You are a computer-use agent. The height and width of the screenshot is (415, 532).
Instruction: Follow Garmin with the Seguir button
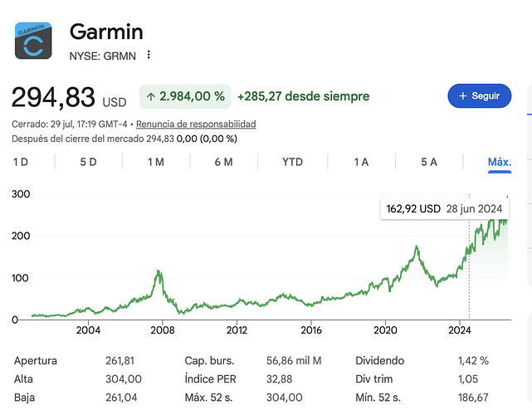point(480,96)
